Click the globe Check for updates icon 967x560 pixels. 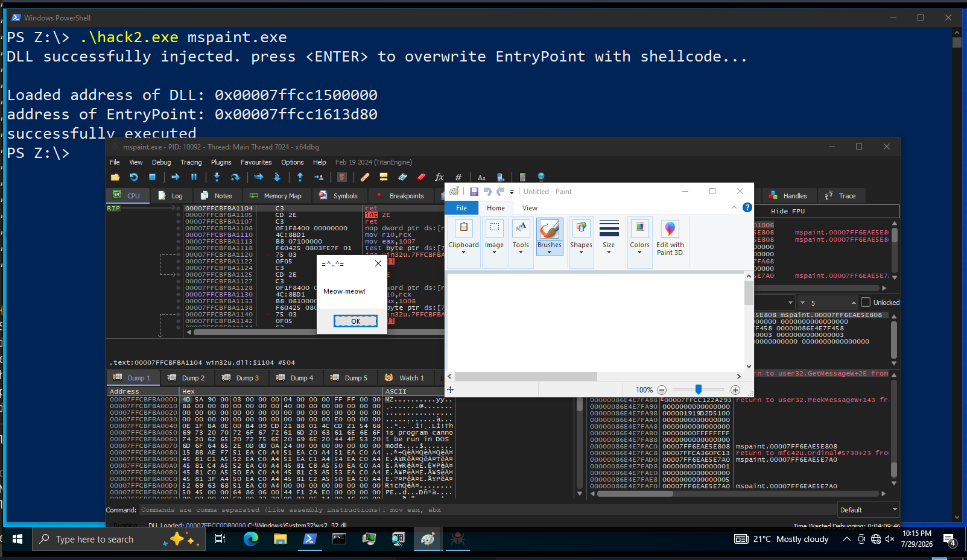point(541,177)
